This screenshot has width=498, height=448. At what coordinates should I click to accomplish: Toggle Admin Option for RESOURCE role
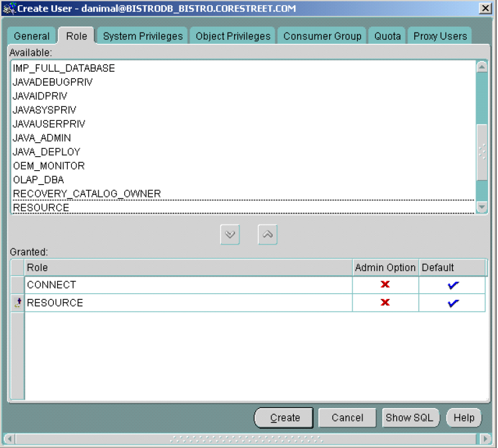[385, 303]
